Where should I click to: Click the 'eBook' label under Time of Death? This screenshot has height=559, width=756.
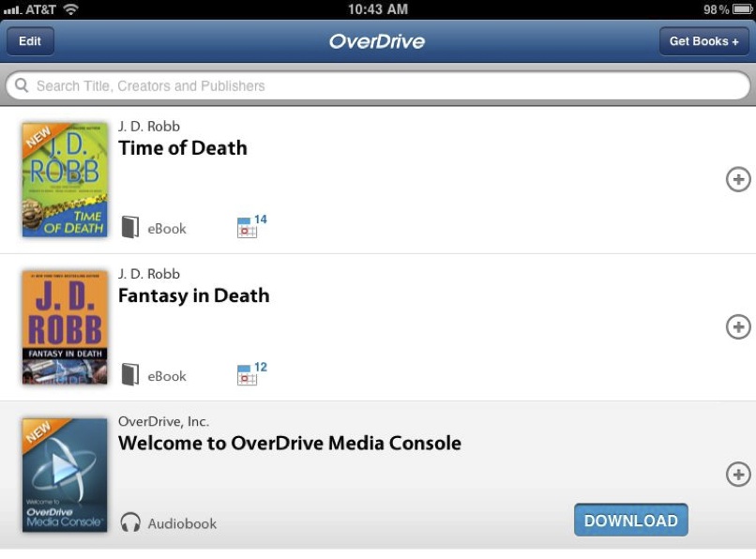click(x=167, y=229)
